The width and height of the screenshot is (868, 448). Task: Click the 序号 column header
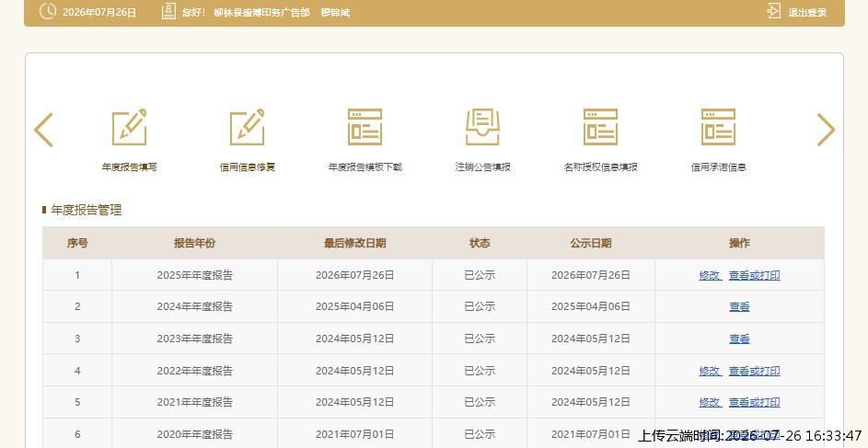[x=77, y=243]
